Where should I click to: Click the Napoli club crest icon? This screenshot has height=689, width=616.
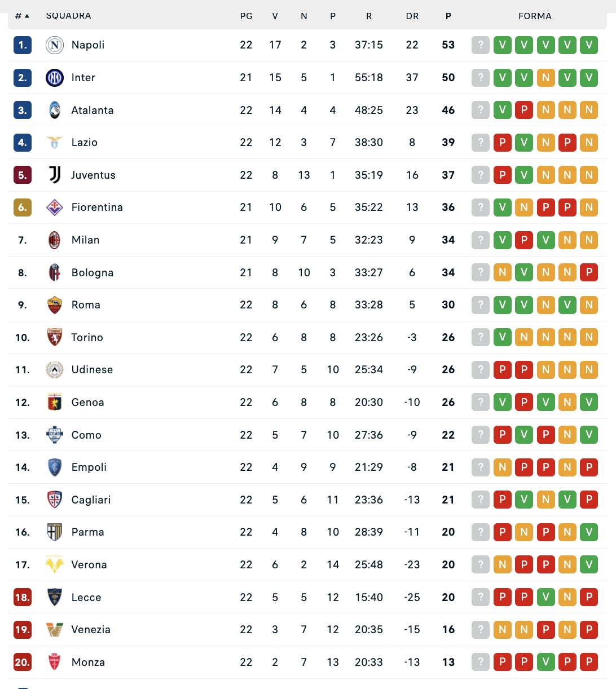pyautogui.click(x=55, y=45)
